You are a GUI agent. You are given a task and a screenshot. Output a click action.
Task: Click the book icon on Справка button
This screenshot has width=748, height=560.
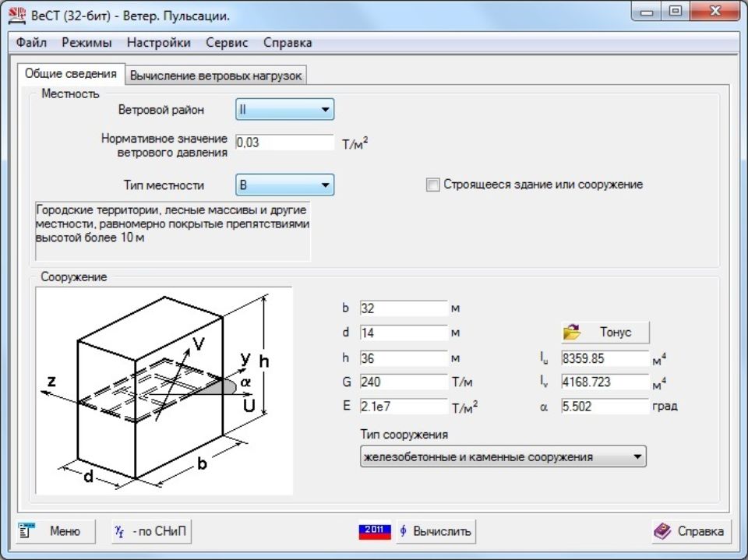click(662, 531)
